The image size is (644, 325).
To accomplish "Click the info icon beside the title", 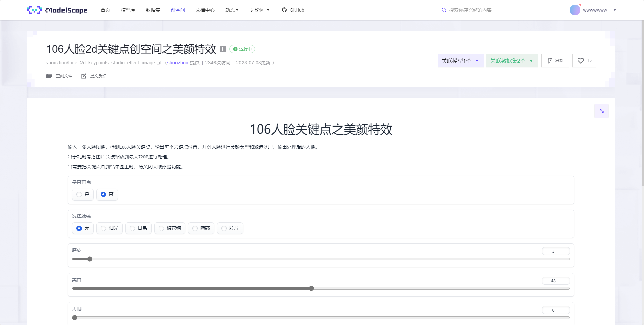I will pyautogui.click(x=223, y=49).
